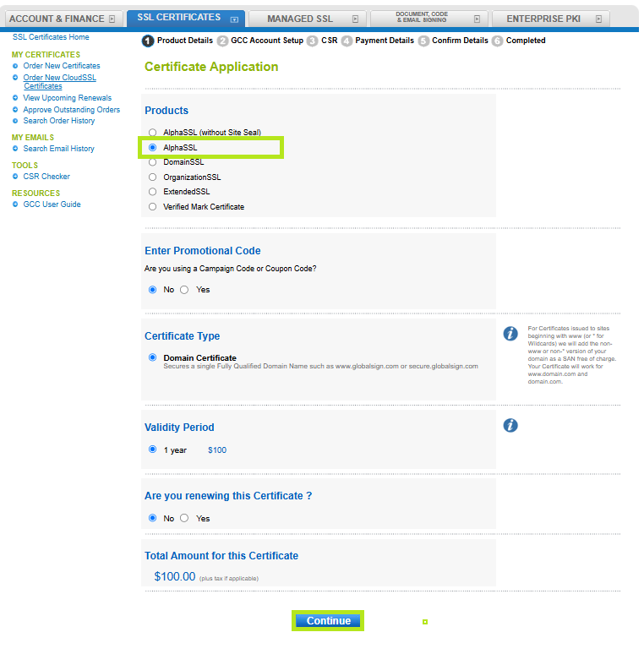The image size is (644, 654).
Task: Open Search Order History link
Action: (59, 121)
